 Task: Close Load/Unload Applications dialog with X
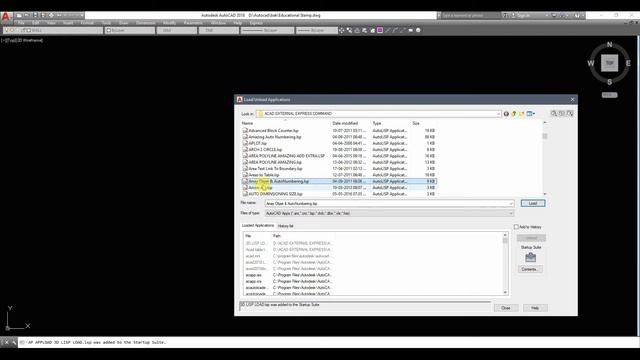572,99
